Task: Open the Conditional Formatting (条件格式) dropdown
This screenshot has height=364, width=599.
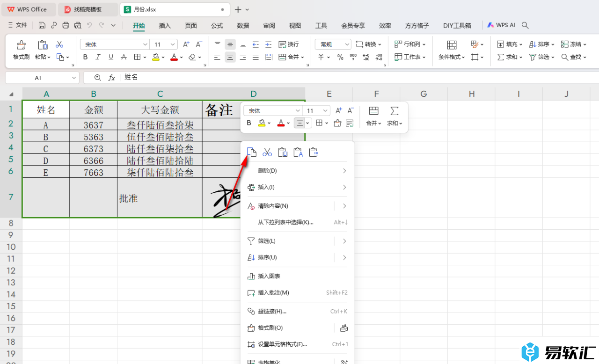Action: [452, 57]
